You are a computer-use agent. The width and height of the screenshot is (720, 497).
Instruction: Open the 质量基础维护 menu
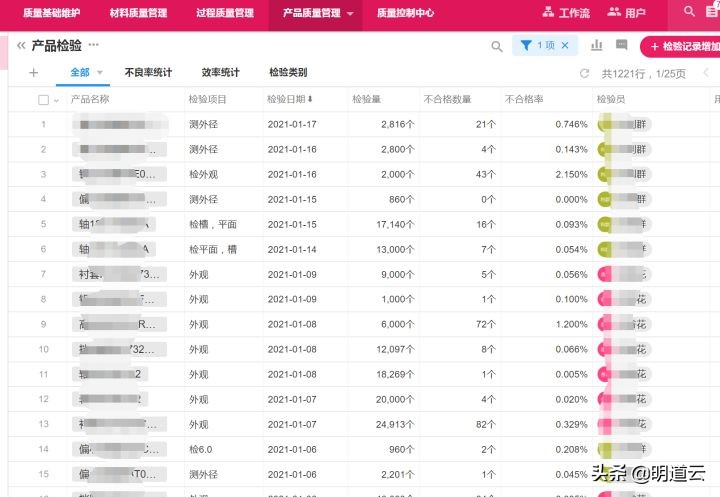click(51, 13)
